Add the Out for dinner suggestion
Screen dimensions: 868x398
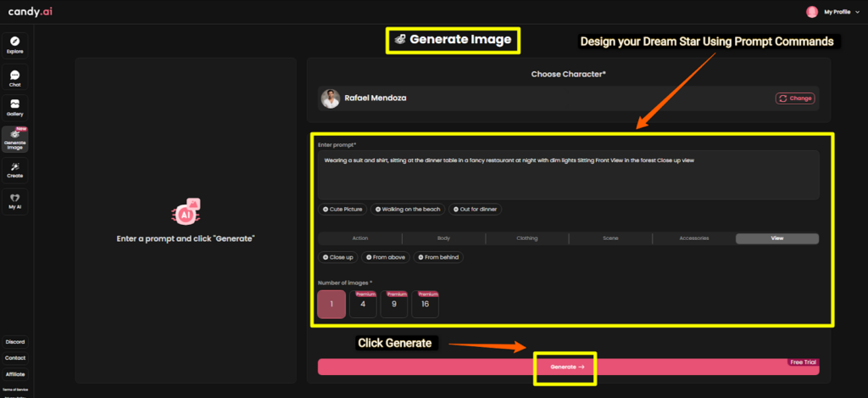coord(475,210)
